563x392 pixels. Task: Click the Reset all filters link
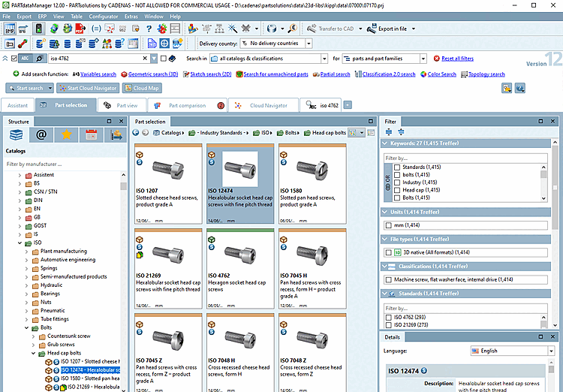pyautogui.click(x=457, y=58)
